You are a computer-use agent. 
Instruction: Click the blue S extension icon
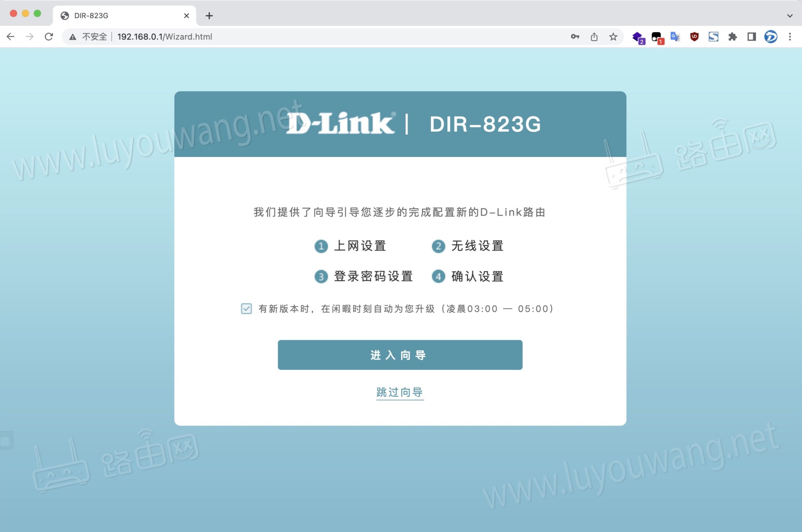[x=713, y=37]
